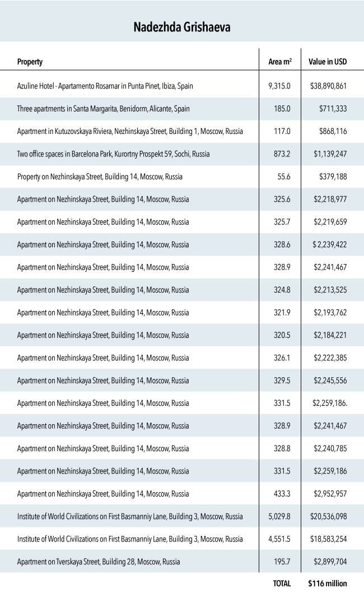Screen dimensions: 364x602
Task: Select the Property column header
Action: click(30, 62)
